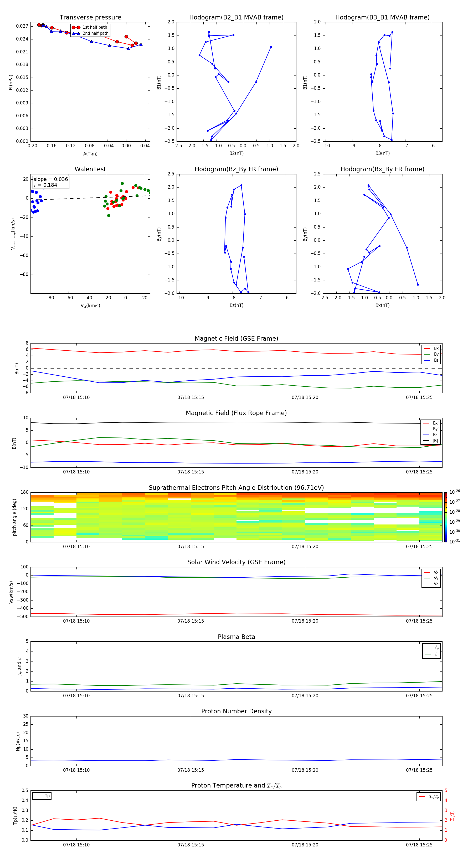The image size is (473, 868).
Task: Click the 'Proton Temperature and Te/Tp' title
Action: (x=236, y=786)
